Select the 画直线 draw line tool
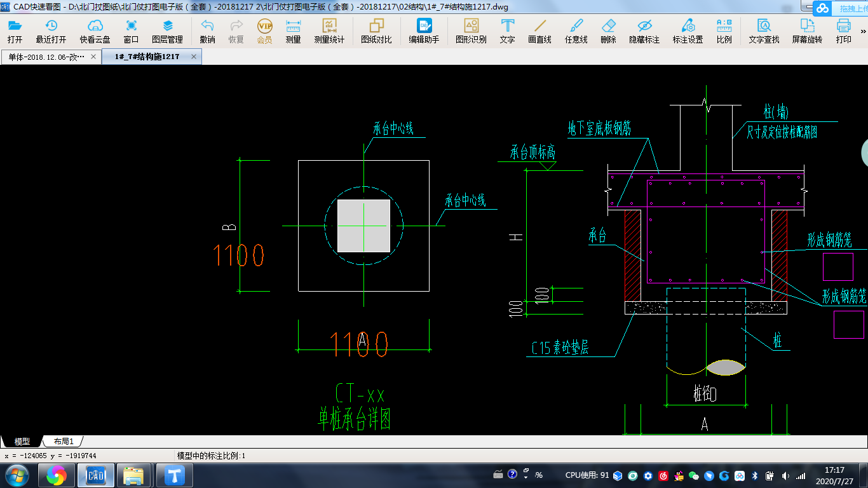Viewport: 868px width, 488px height. (540, 30)
